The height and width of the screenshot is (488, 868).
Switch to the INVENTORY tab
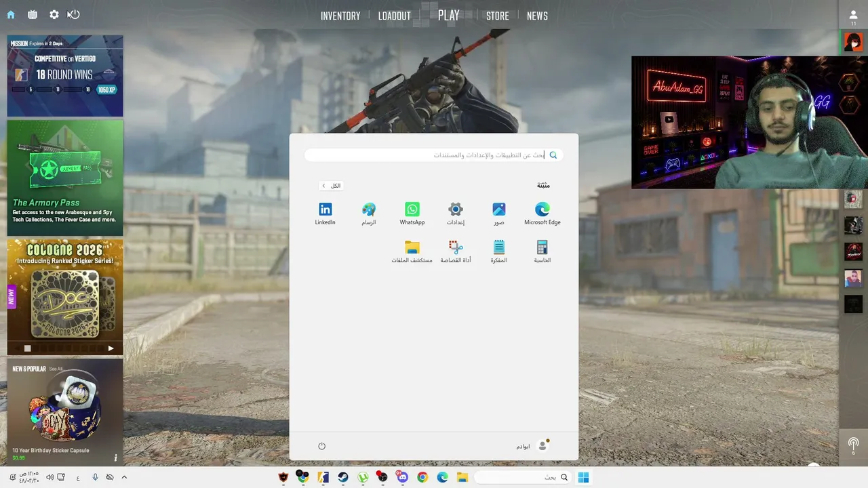click(340, 16)
